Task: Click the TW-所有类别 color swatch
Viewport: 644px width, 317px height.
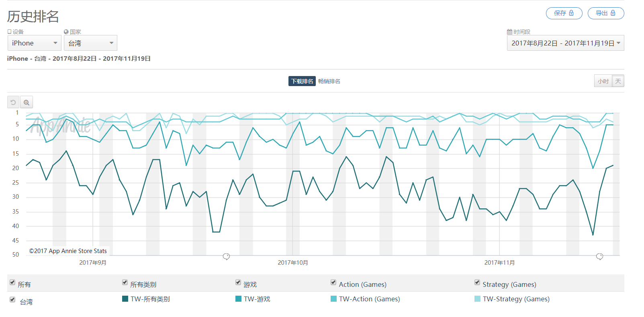Action: pyautogui.click(x=125, y=298)
